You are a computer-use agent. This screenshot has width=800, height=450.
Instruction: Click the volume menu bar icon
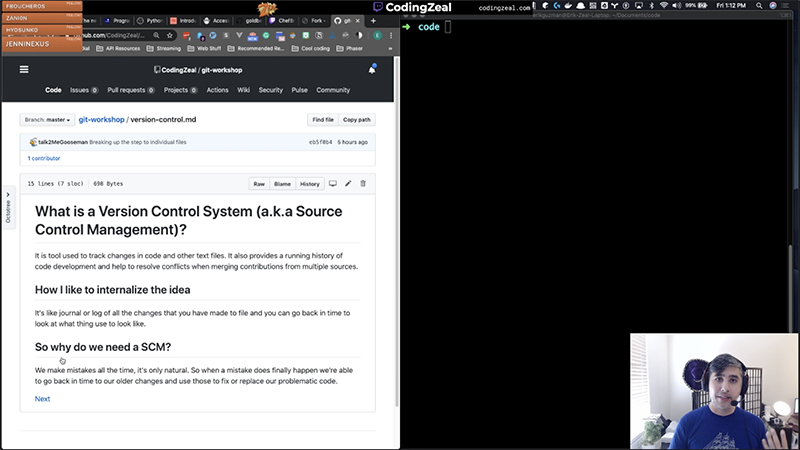point(677,6)
